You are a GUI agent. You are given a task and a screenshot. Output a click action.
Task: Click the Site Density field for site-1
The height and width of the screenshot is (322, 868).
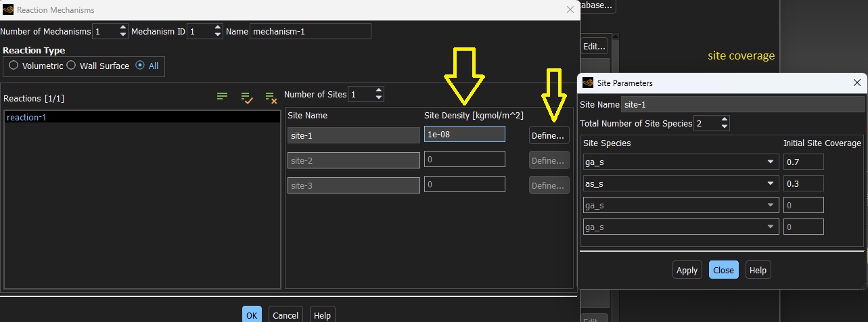pos(464,135)
